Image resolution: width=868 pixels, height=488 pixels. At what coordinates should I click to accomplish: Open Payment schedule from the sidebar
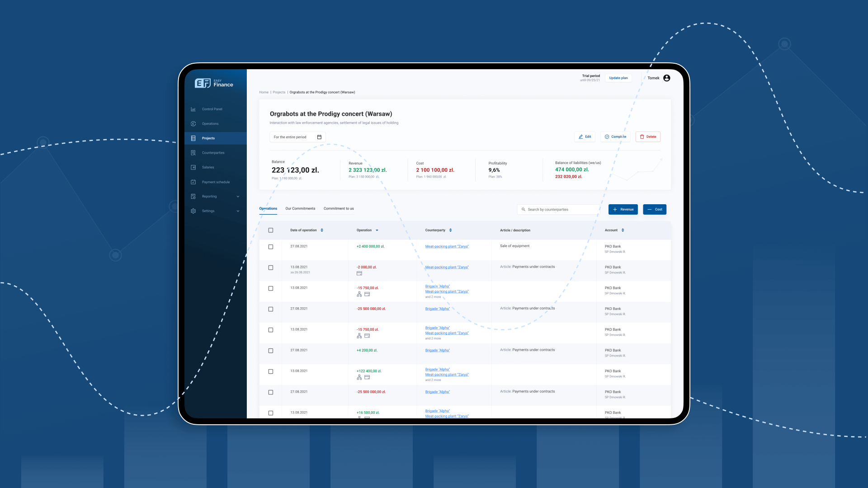(216, 182)
